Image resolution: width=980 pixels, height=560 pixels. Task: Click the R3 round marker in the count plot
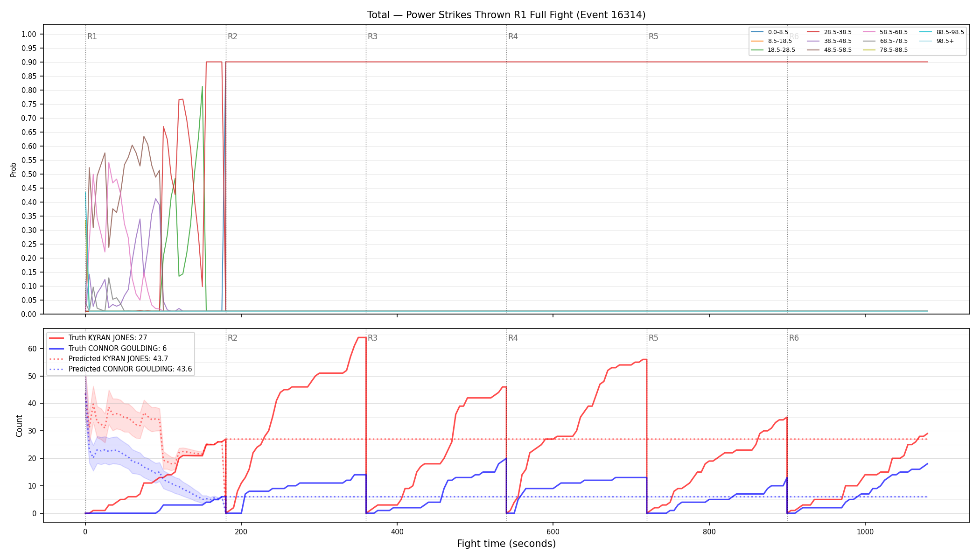[372, 338]
